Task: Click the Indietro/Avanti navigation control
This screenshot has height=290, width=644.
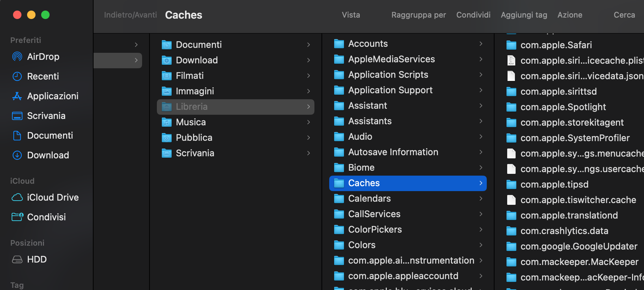Action: click(130, 15)
